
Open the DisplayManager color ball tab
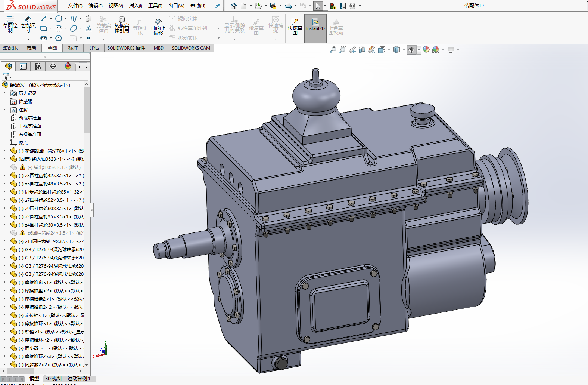pos(68,66)
